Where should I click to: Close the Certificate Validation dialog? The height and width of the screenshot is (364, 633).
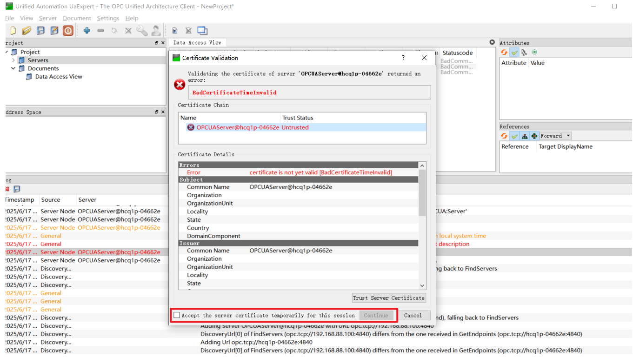(x=424, y=58)
